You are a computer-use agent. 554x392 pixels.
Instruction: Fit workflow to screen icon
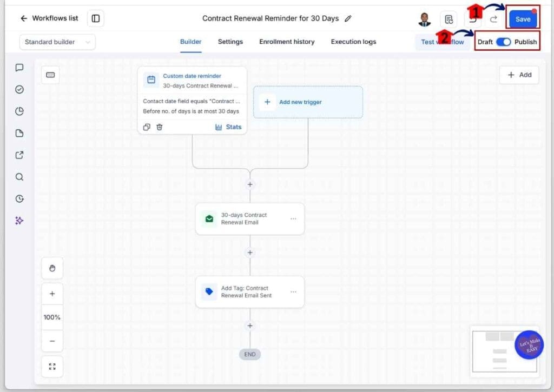tap(52, 367)
